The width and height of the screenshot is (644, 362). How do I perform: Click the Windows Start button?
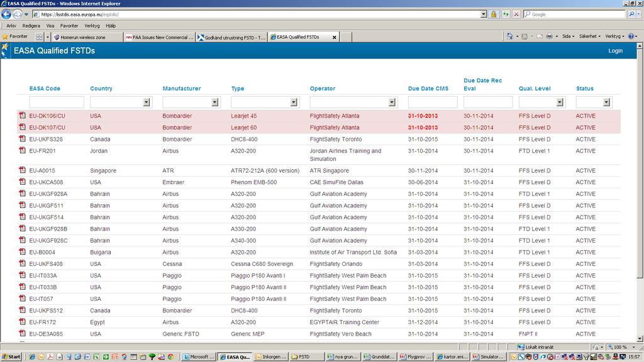pyautogui.click(x=11, y=357)
